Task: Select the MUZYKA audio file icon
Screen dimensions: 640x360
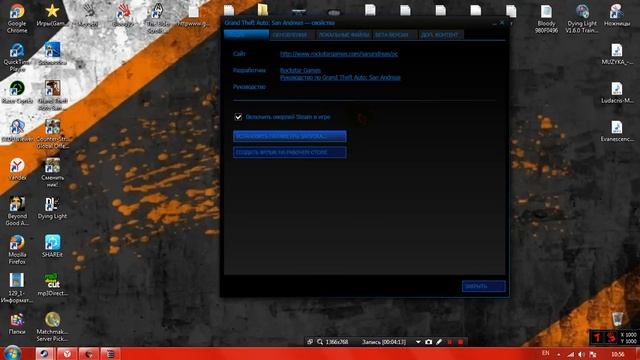Action: 616,54
